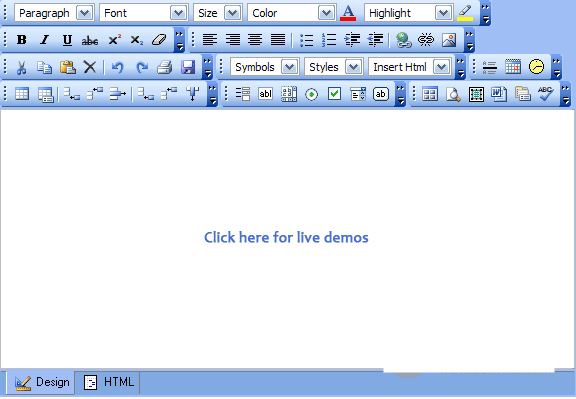Click the yellow highlight marker button
The width and height of the screenshot is (576, 399).
[x=465, y=13]
